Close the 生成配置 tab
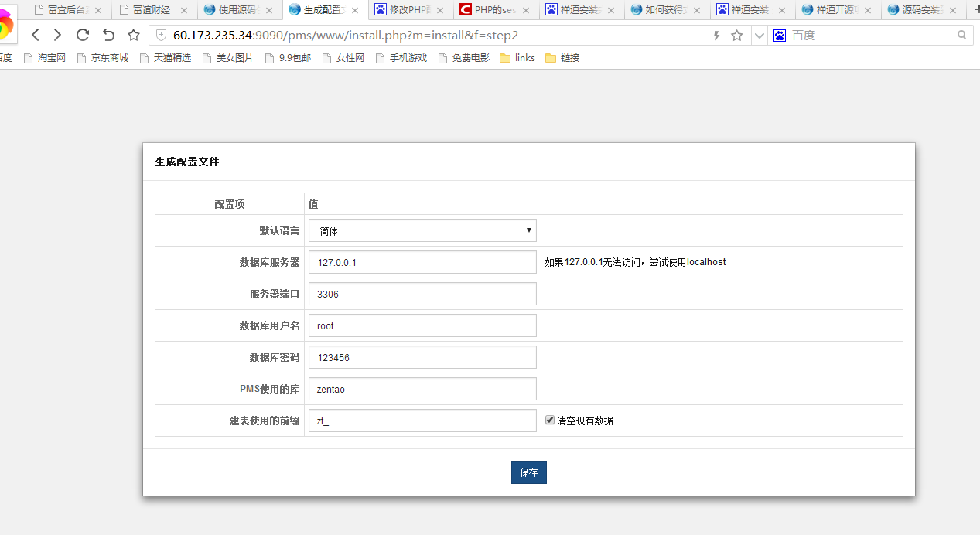 pos(355,11)
